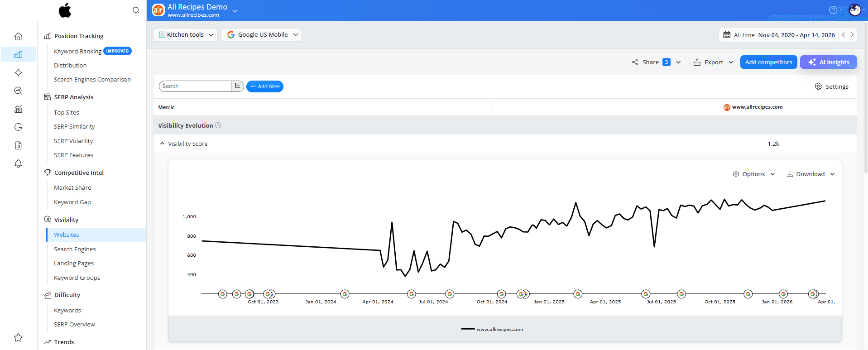The height and width of the screenshot is (350, 868).
Task: Click Add competitors button
Action: point(768,62)
